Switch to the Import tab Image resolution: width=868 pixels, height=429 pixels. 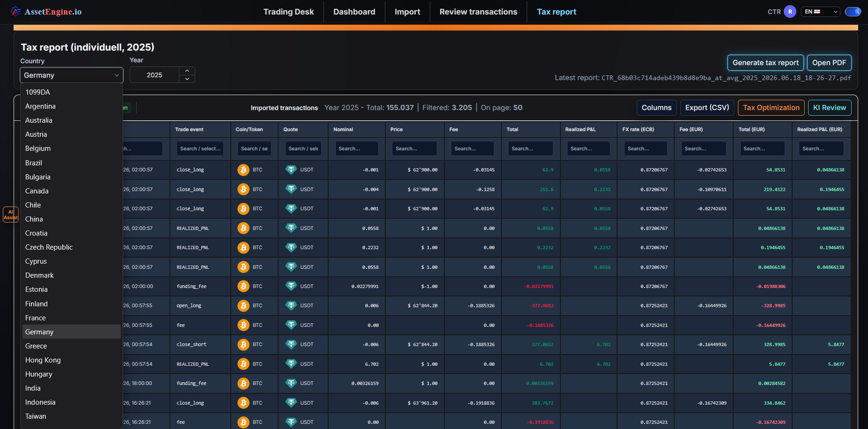[407, 12]
